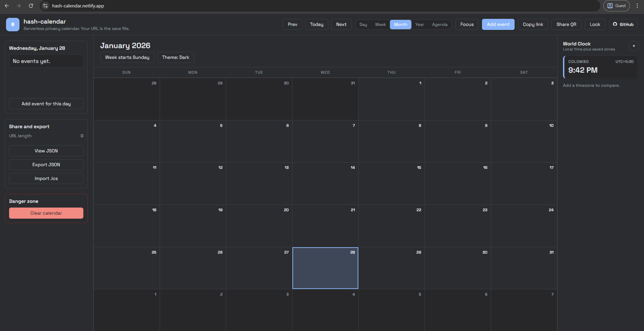Open Share QR dialog
The width and height of the screenshot is (644, 331).
coord(566,25)
